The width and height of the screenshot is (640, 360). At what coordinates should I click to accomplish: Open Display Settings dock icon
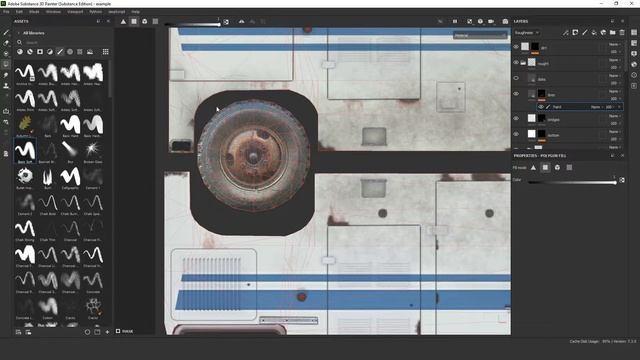point(634,53)
